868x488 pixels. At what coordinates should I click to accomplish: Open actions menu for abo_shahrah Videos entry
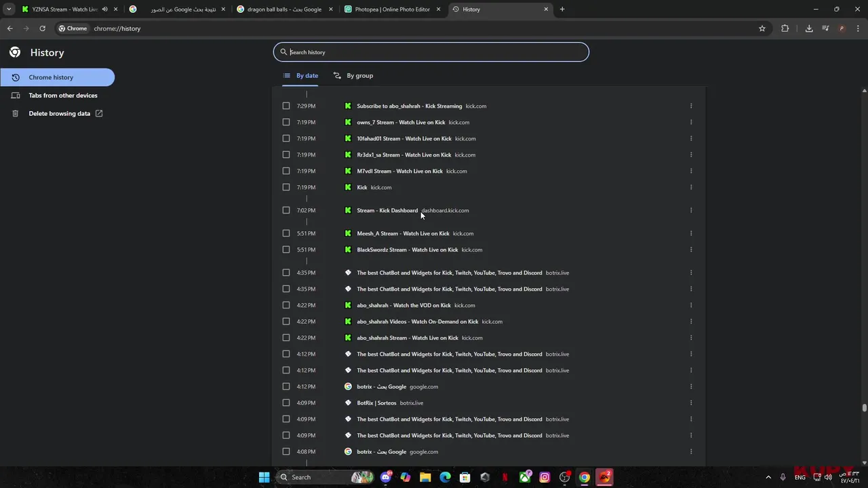(x=691, y=321)
